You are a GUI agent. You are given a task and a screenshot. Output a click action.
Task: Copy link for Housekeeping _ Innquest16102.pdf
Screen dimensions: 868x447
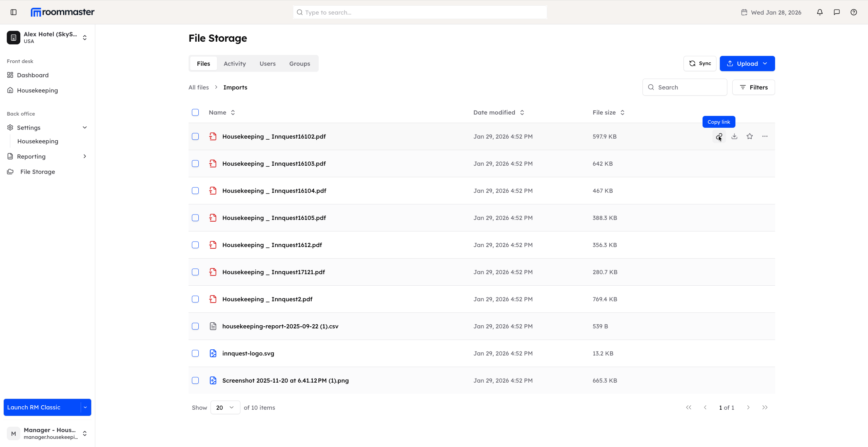pos(719,137)
